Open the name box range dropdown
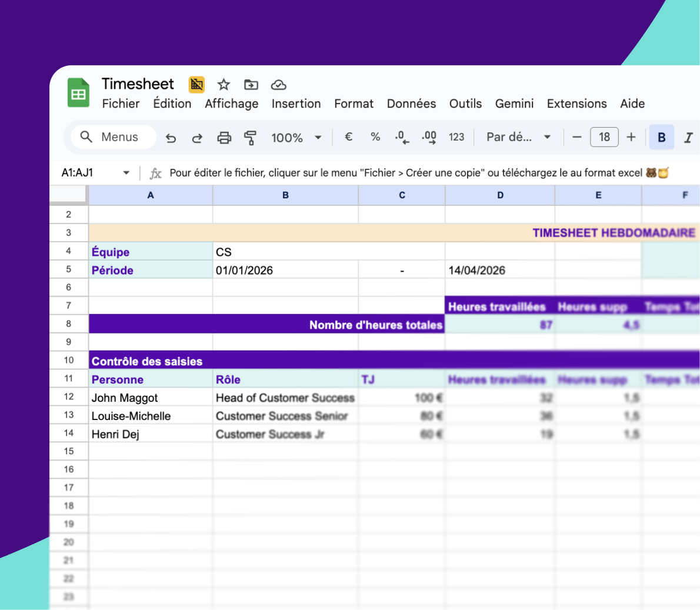Image resolution: width=700 pixels, height=610 pixels. (x=126, y=173)
